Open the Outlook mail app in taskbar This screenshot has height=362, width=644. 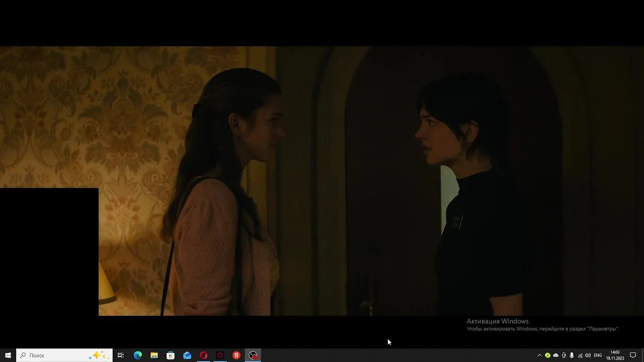pyautogui.click(x=187, y=355)
